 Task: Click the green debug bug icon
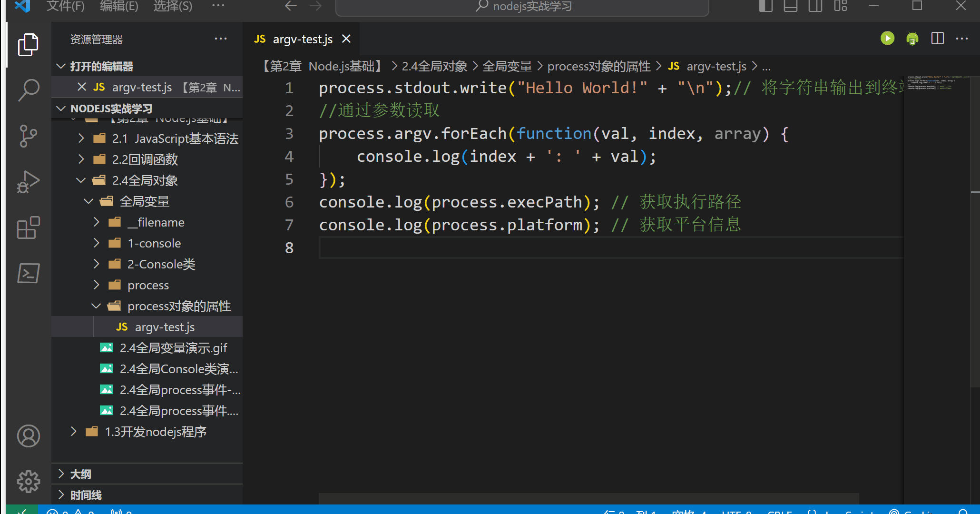[x=912, y=39]
